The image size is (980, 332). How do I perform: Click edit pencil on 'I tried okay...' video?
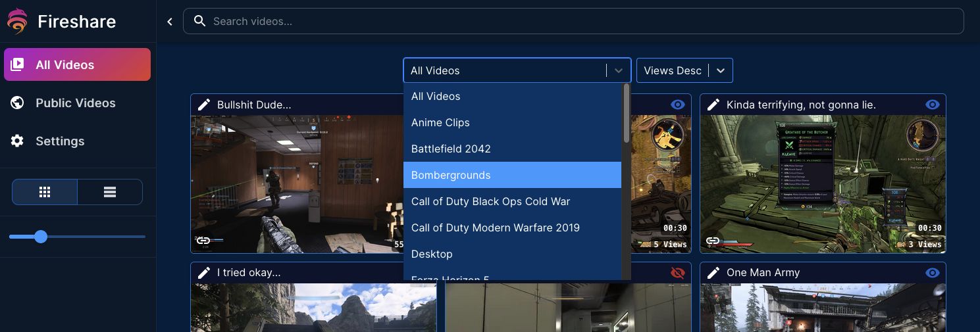tap(204, 272)
